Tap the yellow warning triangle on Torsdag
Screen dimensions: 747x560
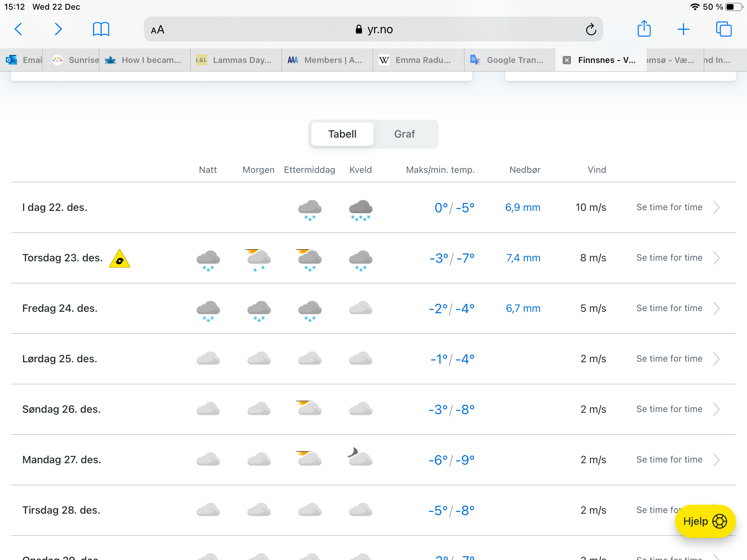click(x=119, y=259)
